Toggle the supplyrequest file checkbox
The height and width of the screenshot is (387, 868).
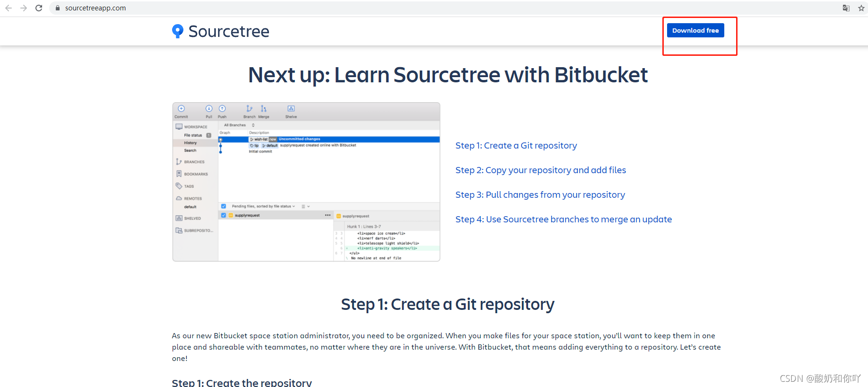pos(224,215)
